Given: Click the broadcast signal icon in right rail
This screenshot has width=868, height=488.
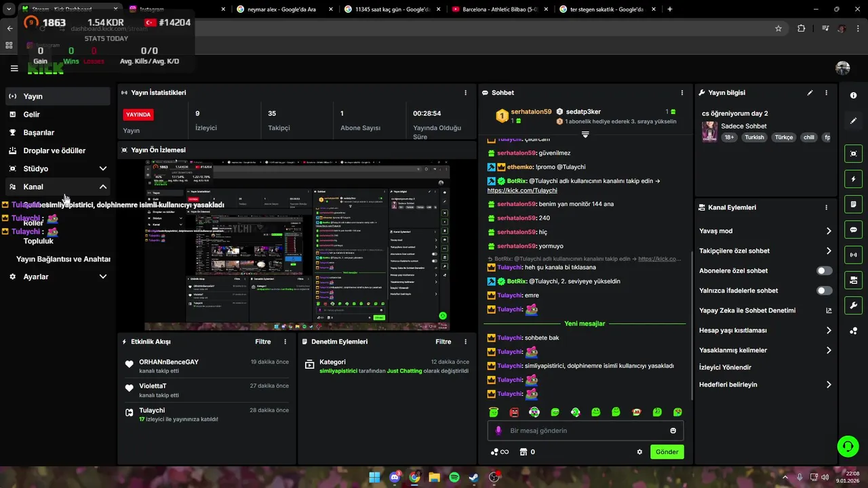Looking at the screenshot, I should pyautogui.click(x=853, y=255).
